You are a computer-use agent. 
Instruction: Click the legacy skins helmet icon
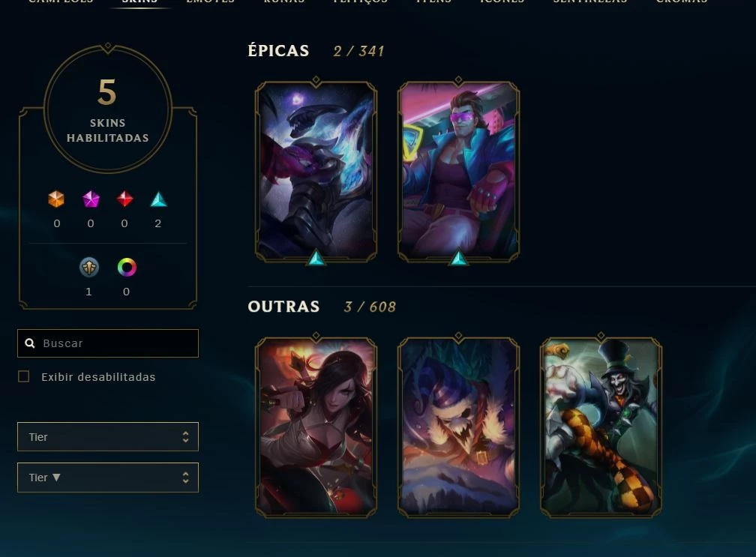89,267
